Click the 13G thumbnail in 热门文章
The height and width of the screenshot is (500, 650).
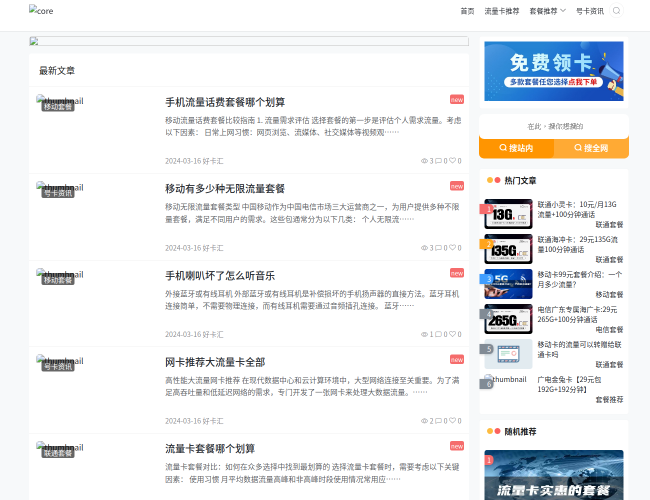pyautogui.click(x=508, y=214)
